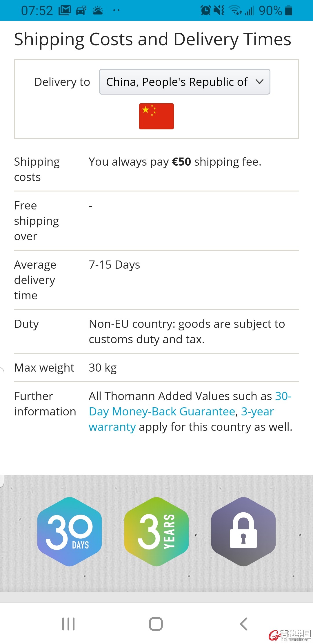Open the Delivery to country dropdown
313x644 pixels.
click(x=185, y=82)
